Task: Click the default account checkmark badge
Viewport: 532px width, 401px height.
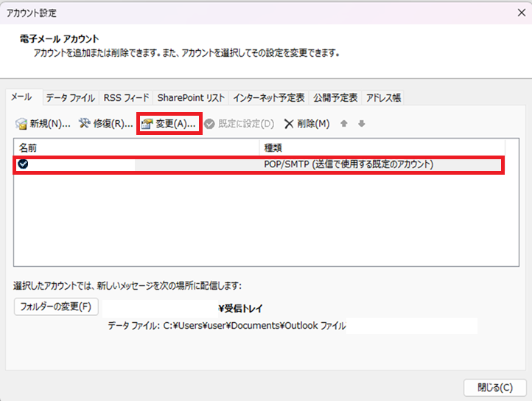Action: (24, 164)
